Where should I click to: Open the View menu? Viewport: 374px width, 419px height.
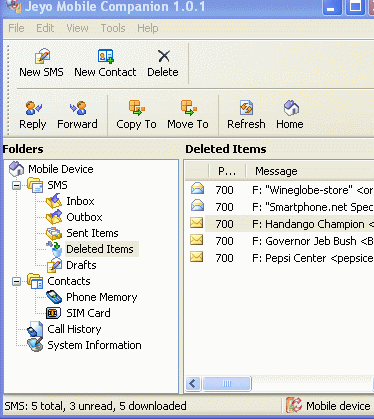pos(77,28)
